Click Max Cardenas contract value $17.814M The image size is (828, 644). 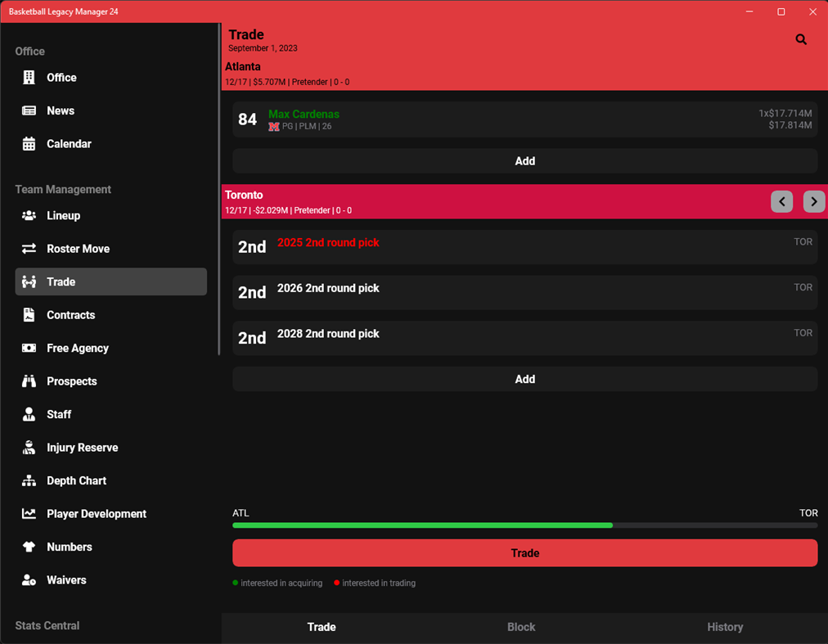click(x=790, y=125)
